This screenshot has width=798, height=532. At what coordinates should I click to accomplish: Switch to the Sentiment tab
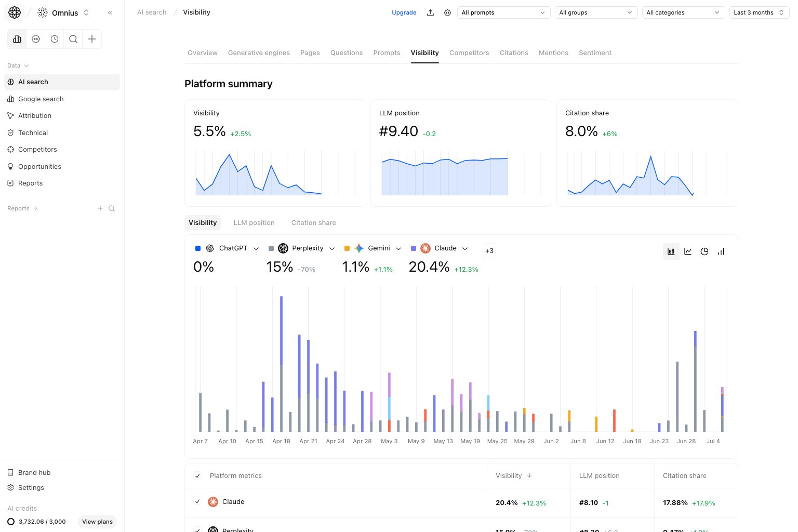coord(595,53)
